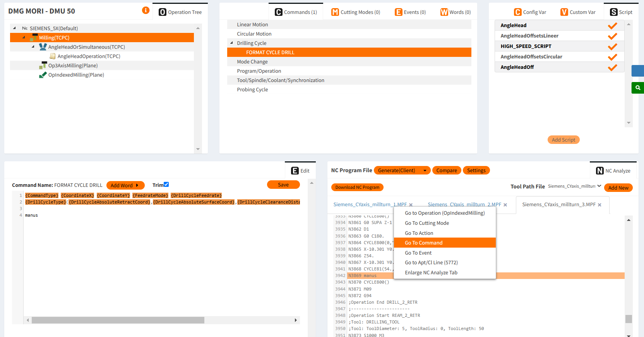This screenshot has width=644, height=337.
Task: Click the editor horizontal scrollbar thumb
Action: pos(118,320)
